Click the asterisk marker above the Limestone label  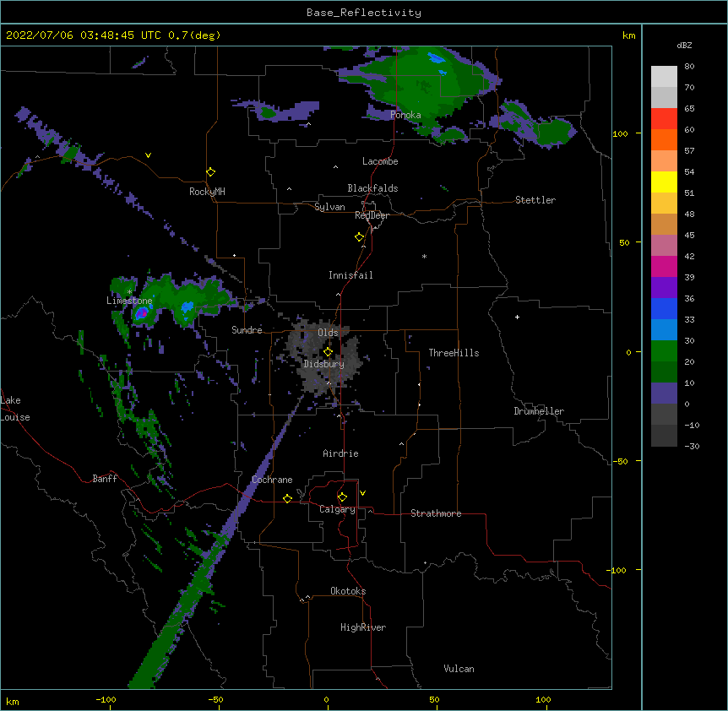(x=129, y=292)
